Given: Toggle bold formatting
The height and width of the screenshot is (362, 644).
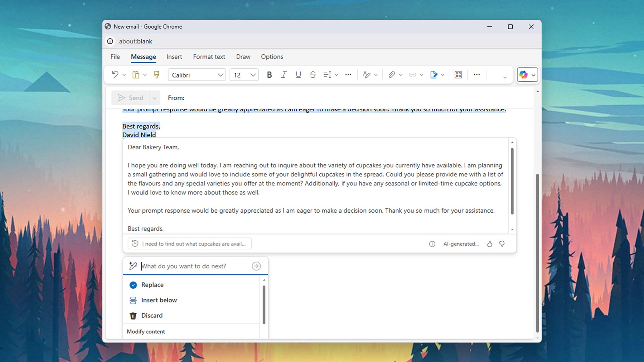Looking at the screenshot, I should pos(269,75).
